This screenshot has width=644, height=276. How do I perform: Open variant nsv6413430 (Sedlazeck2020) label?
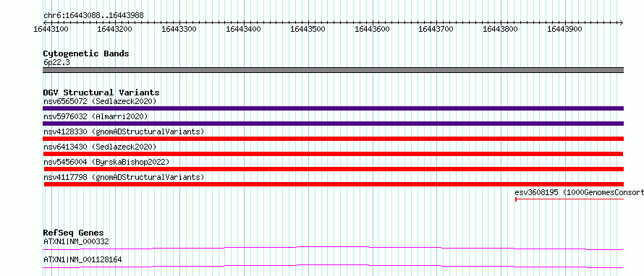tap(100, 147)
